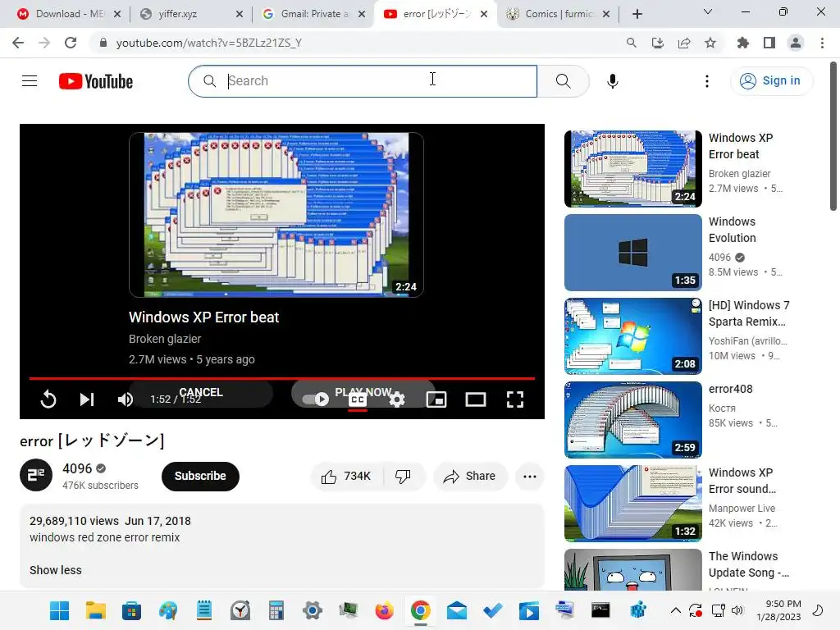Open error408 video title
This screenshot has height=630, width=840.
click(x=731, y=389)
